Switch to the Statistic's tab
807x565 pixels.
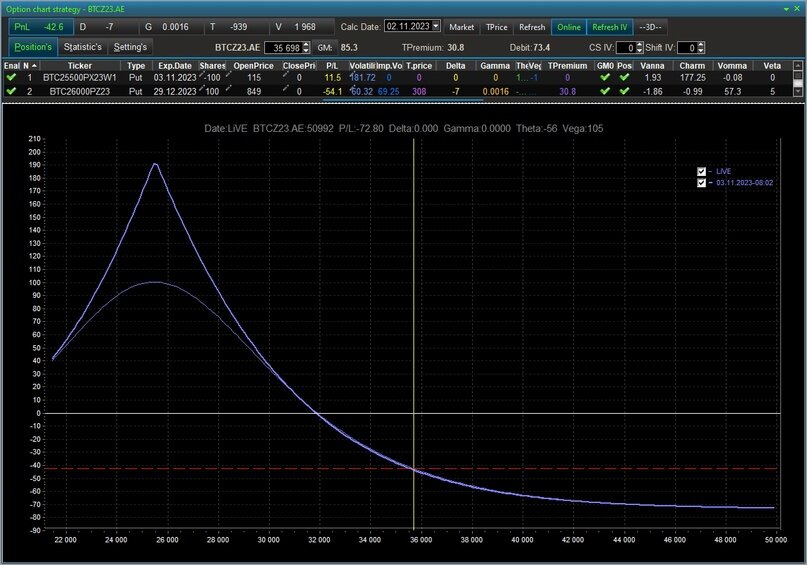pos(82,47)
